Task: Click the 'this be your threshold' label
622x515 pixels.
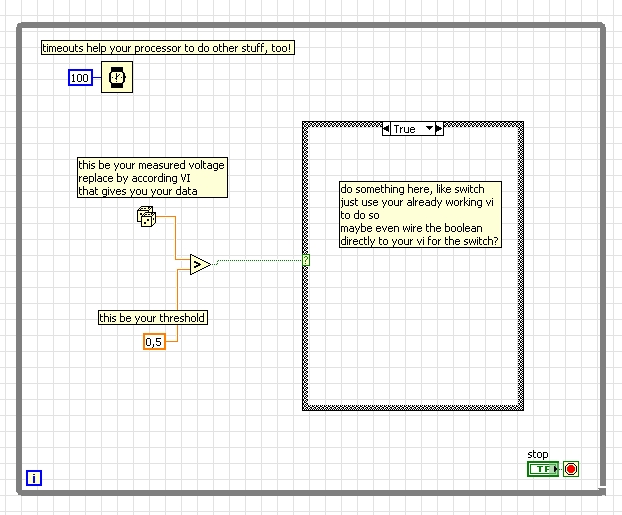Action: tap(152, 318)
